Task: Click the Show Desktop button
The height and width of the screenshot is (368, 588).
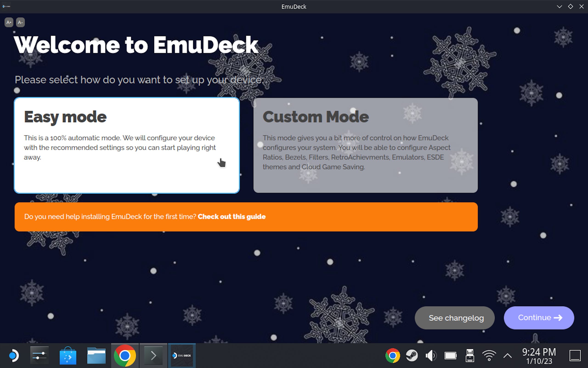Action: click(x=575, y=356)
